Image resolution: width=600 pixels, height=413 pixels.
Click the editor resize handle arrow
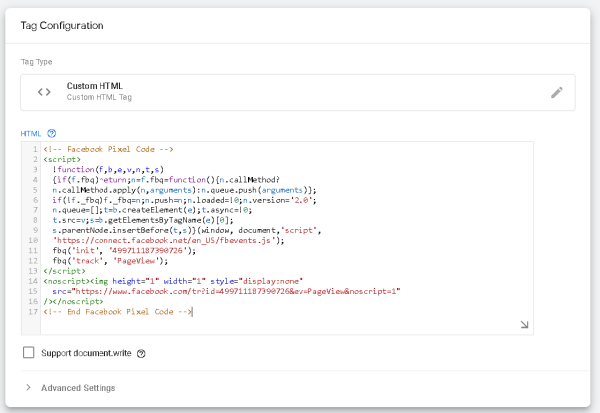tap(524, 325)
